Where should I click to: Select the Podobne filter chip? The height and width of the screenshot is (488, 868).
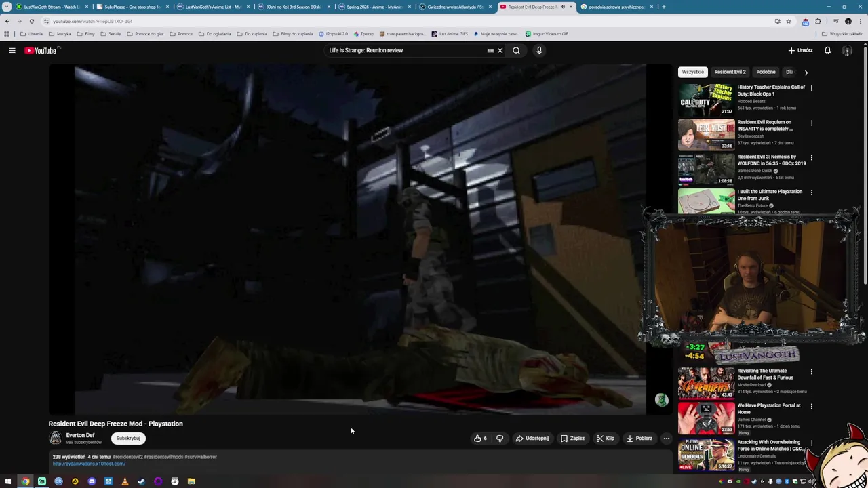point(766,72)
